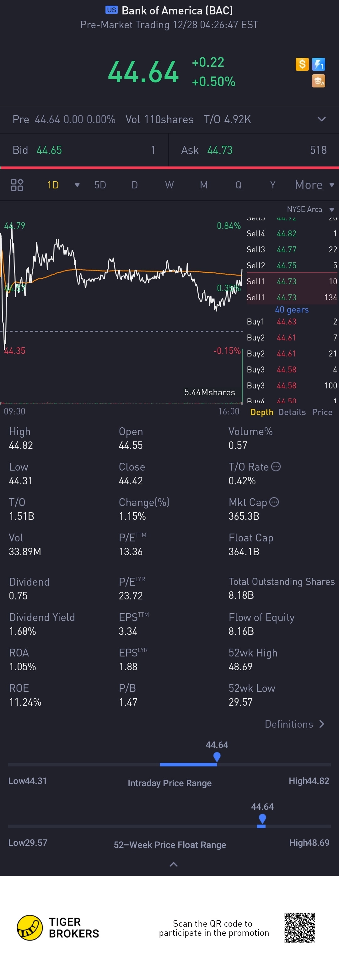Expand the pre-market info row chevron

coord(321,119)
